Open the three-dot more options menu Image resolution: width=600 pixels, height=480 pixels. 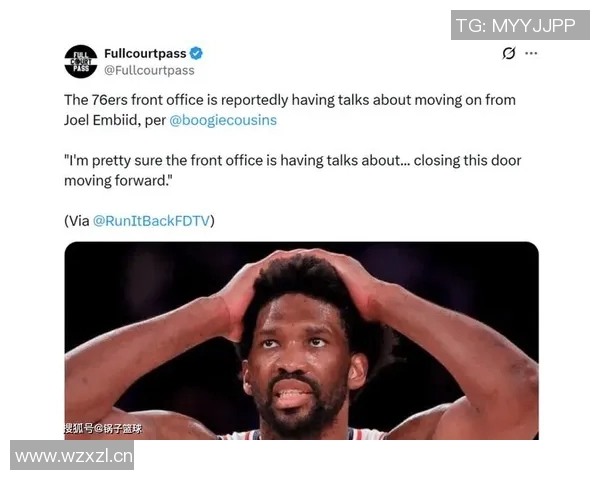tap(531, 53)
